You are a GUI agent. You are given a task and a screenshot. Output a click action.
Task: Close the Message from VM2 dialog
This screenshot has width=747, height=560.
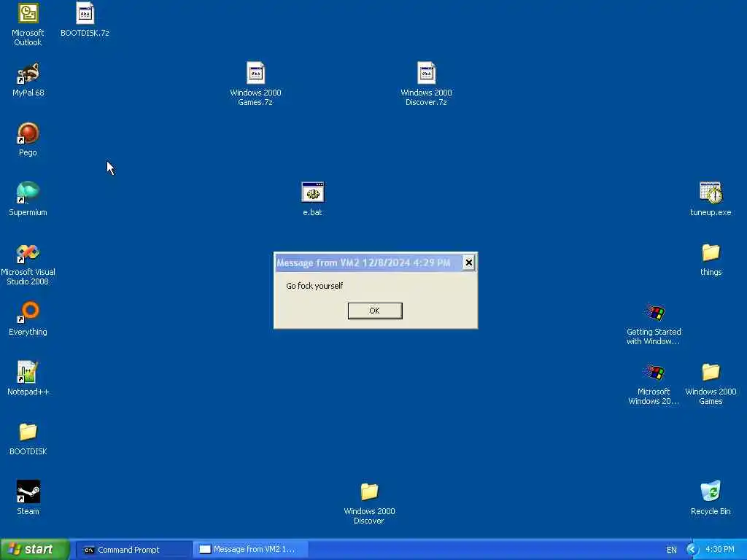point(469,262)
